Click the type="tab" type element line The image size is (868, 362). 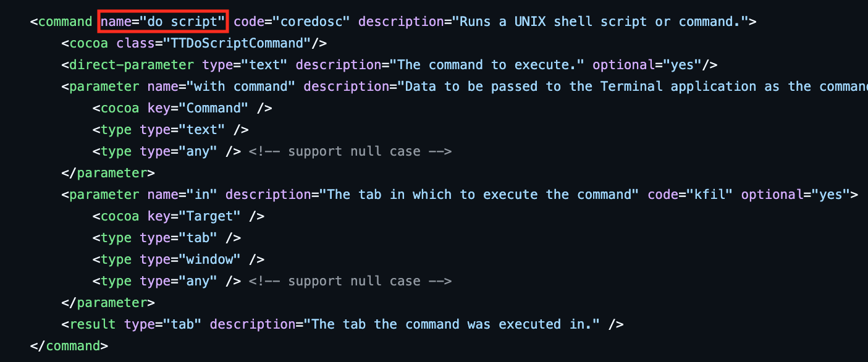pos(167,238)
